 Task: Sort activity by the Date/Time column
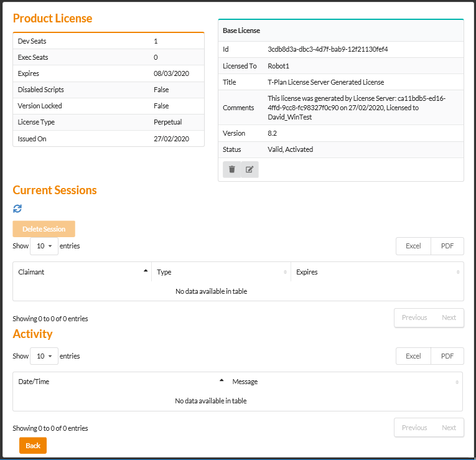click(119, 382)
